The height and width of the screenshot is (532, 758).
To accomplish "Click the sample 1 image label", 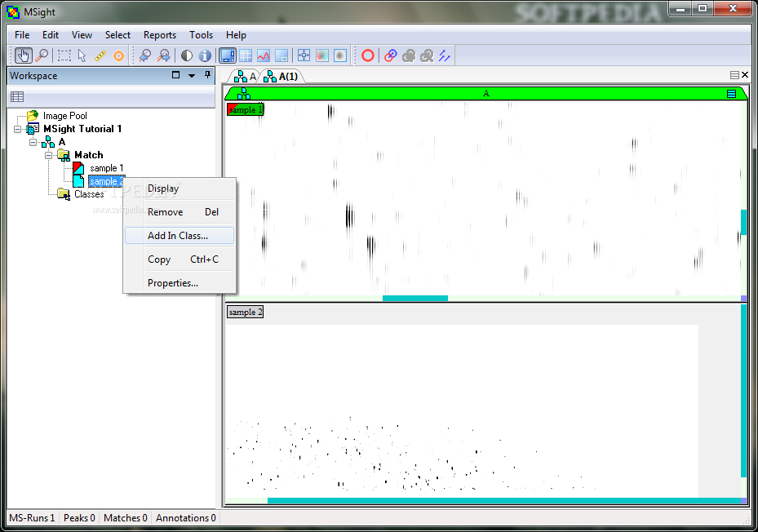I will pyautogui.click(x=245, y=109).
